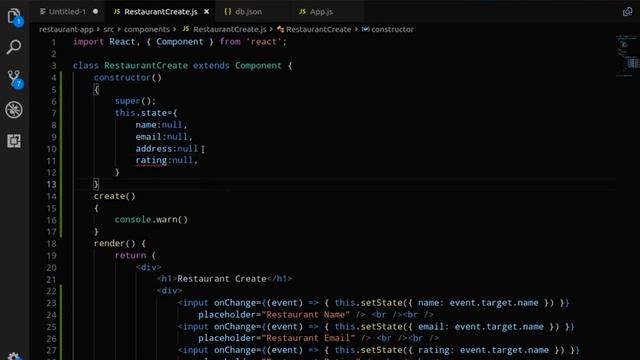Open the Manage gear at bottom left
The height and width of the screenshot is (360, 640).
coord(14,356)
